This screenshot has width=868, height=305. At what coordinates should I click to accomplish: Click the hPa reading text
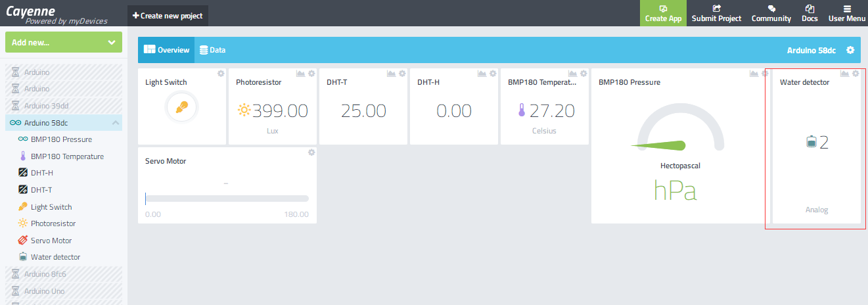(675, 190)
